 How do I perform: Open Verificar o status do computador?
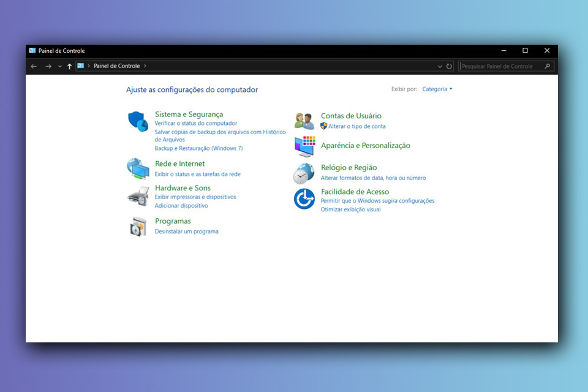(x=196, y=123)
